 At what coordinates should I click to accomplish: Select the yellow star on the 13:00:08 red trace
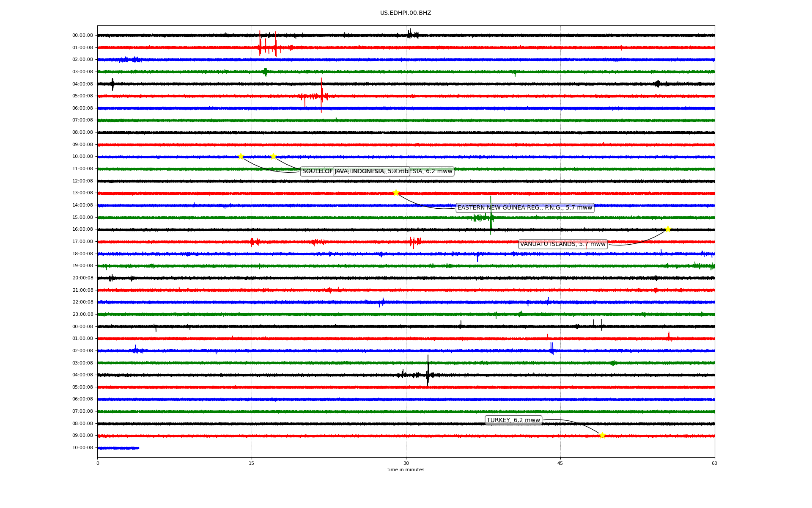click(x=396, y=193)
